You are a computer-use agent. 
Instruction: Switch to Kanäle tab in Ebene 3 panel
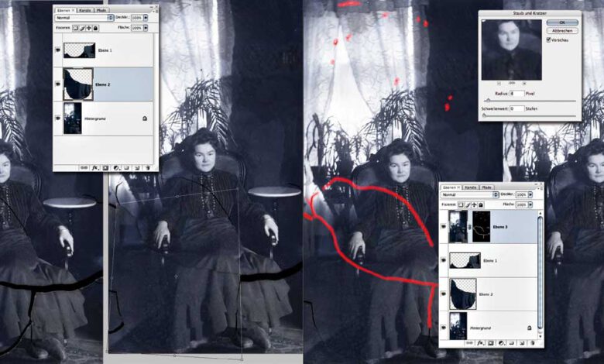pos(470,187)
